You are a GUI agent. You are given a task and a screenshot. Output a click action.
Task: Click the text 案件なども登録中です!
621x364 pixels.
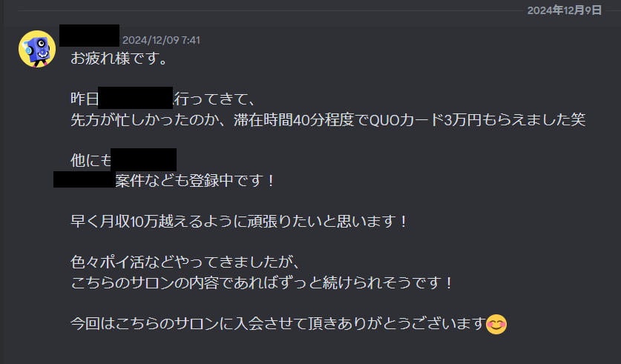[196, 180]
